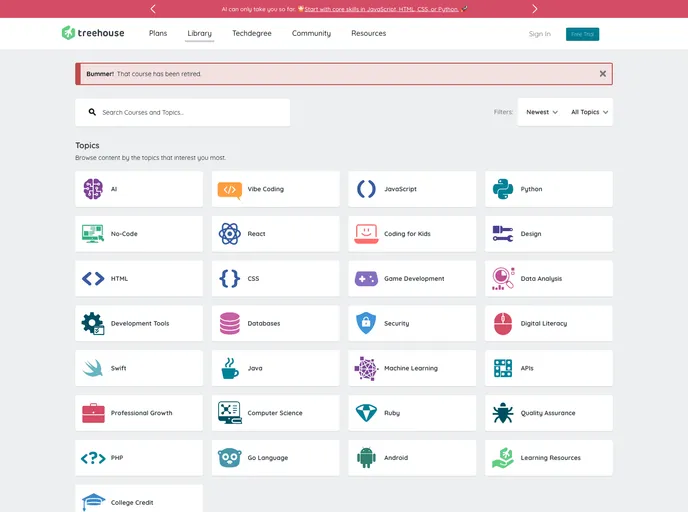Focus the Search Courses and Topics field

183,112
